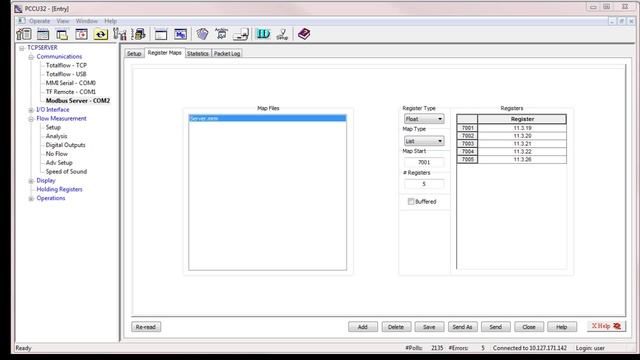
Task: Click the Close button at bottom
Action: tap(529, 327)
